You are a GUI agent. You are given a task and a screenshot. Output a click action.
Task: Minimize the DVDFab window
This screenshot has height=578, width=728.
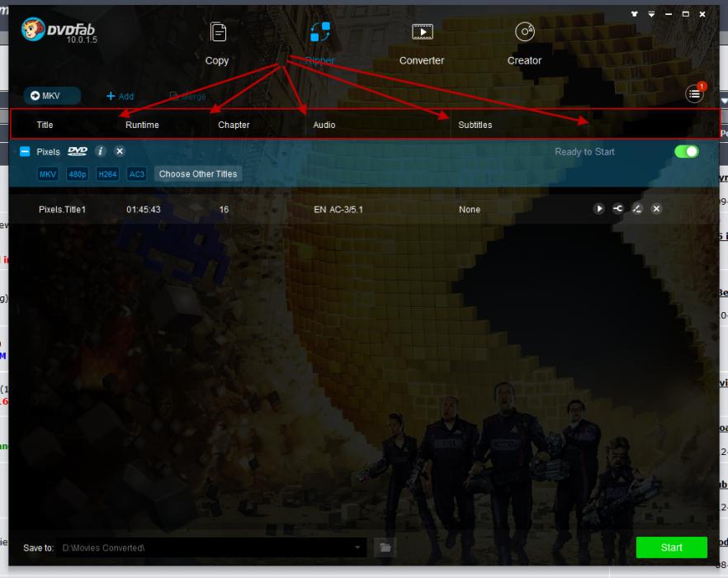pos(668,14)
